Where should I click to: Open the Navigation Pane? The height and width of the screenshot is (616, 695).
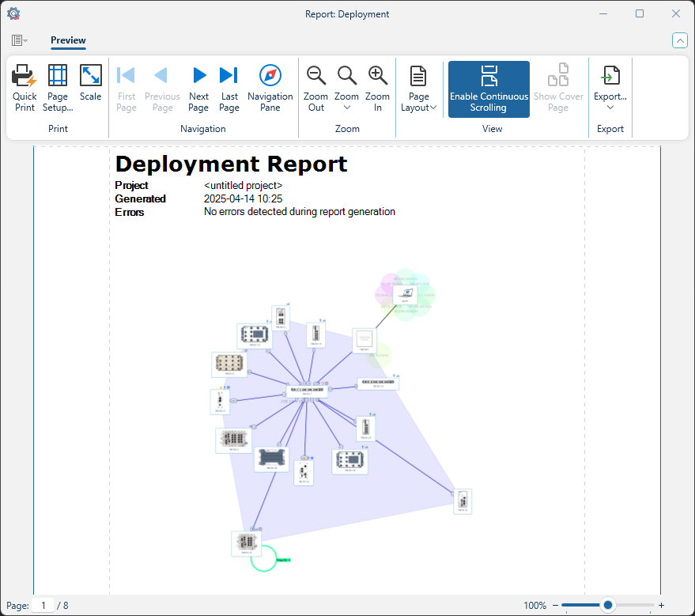(x=270, y=87)
